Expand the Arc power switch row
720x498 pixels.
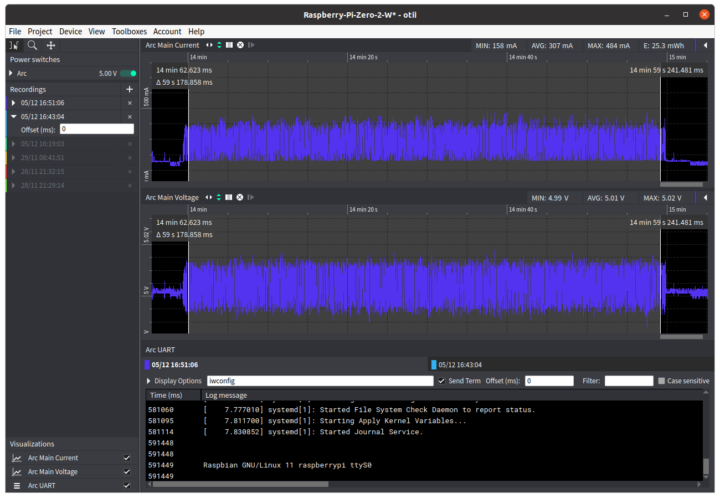click(x=11, y=73)
